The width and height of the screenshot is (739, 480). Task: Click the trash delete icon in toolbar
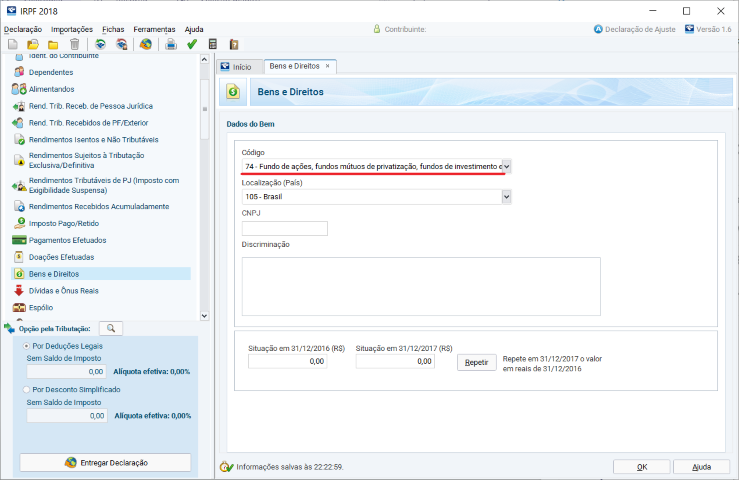(x=74, y=45)
